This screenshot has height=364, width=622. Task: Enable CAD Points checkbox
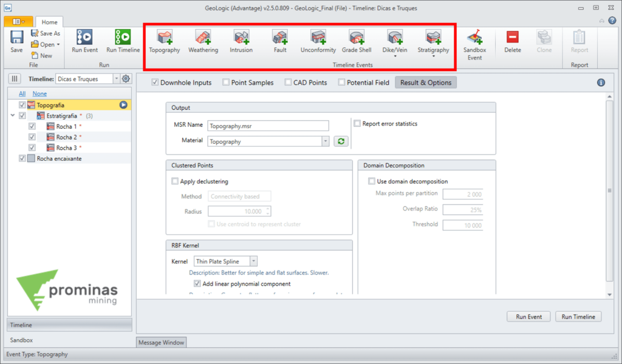(x=288, y=83)
